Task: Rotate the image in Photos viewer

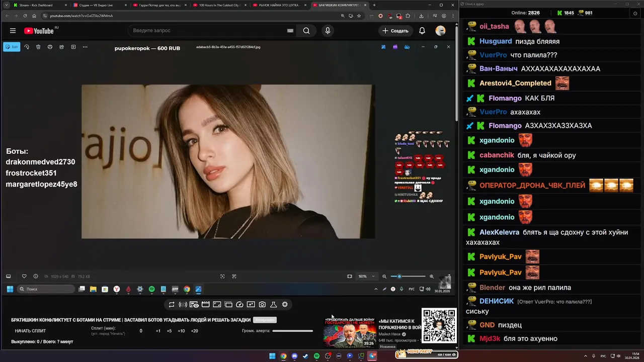Action: pyautogui.click(x=27, y=47)
